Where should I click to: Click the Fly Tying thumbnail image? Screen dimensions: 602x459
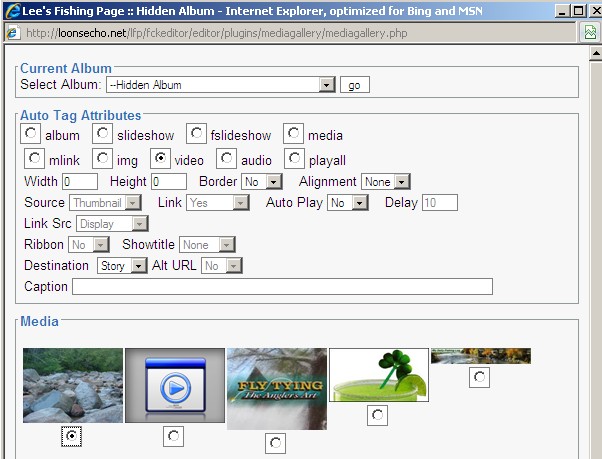277,388
